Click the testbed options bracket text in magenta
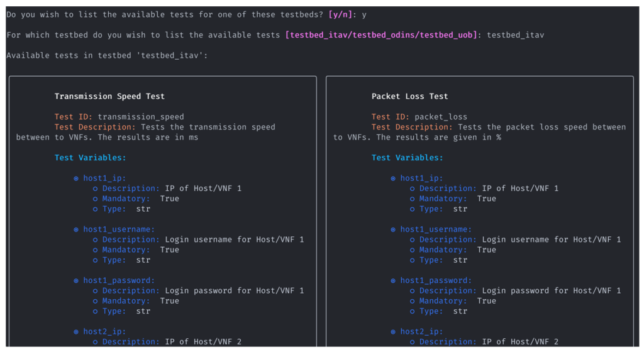The width and height of the screenshot is (644, 352). pyautogui.click(x=381, y=35)
